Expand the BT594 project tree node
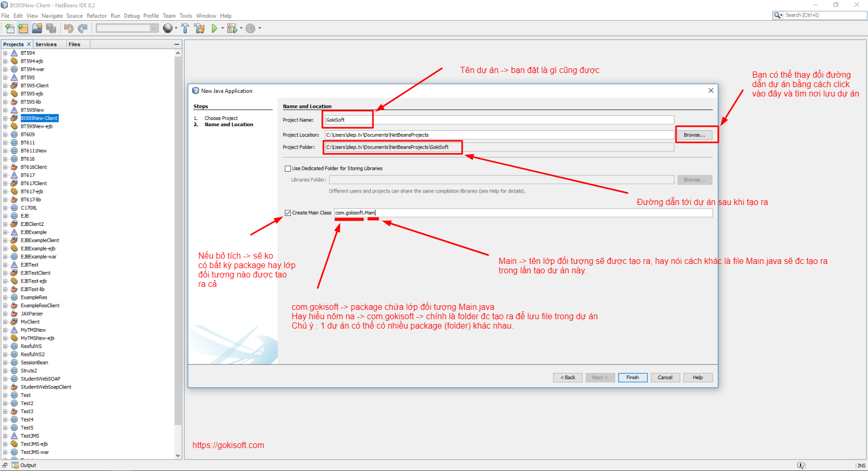Viewport: 868px width, 471px height. point(5,53)
